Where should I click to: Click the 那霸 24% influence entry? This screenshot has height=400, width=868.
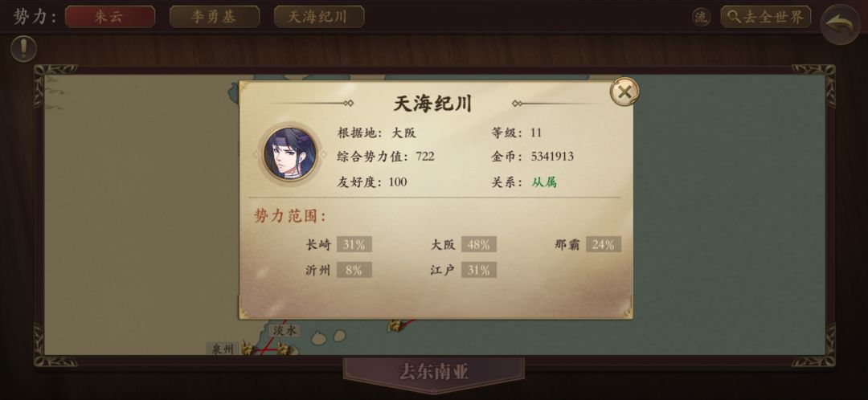tap(588, 244)
